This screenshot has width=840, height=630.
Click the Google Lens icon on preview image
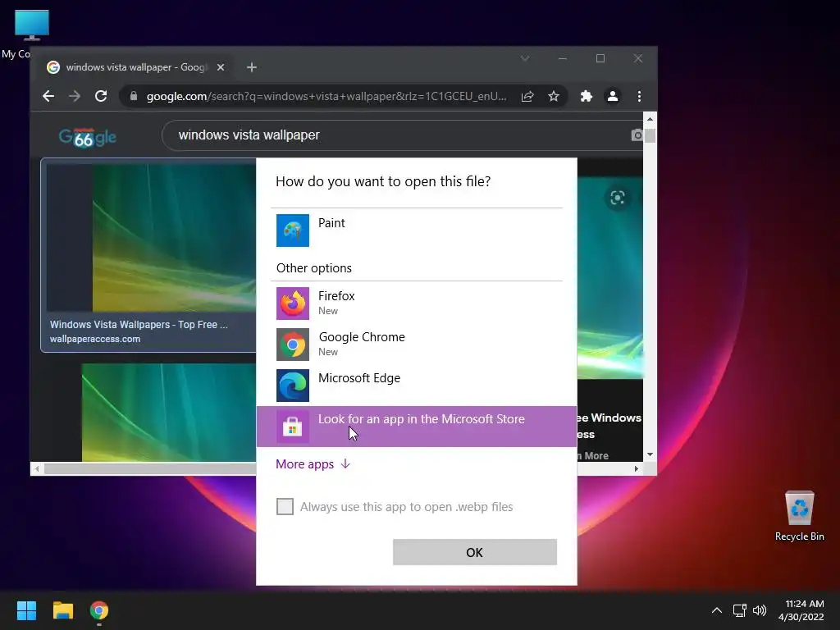point(618,198)
